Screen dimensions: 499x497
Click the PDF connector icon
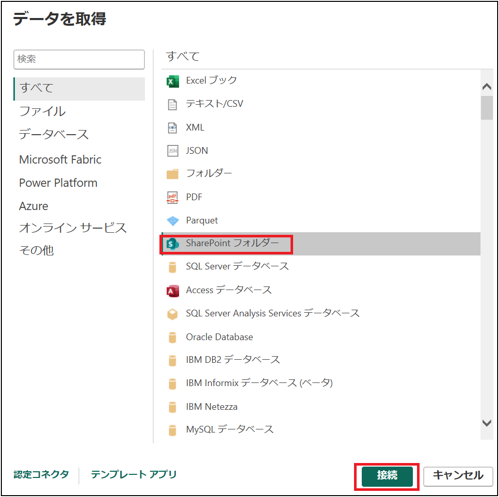pyautogui.click(x=172, y=197)
